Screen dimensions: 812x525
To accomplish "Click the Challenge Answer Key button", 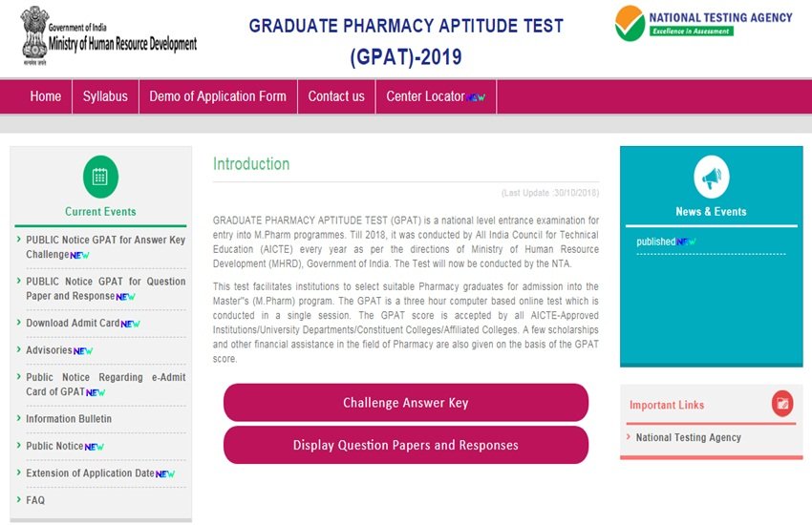I will (406, 403).
